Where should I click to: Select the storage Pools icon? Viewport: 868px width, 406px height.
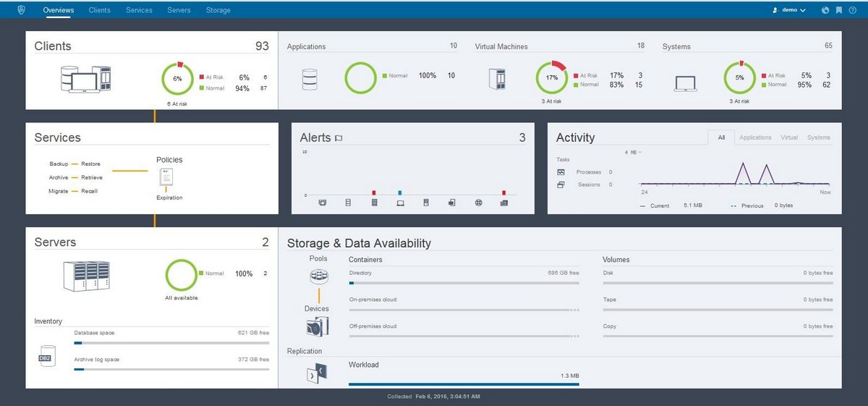(x=319, y=276)
